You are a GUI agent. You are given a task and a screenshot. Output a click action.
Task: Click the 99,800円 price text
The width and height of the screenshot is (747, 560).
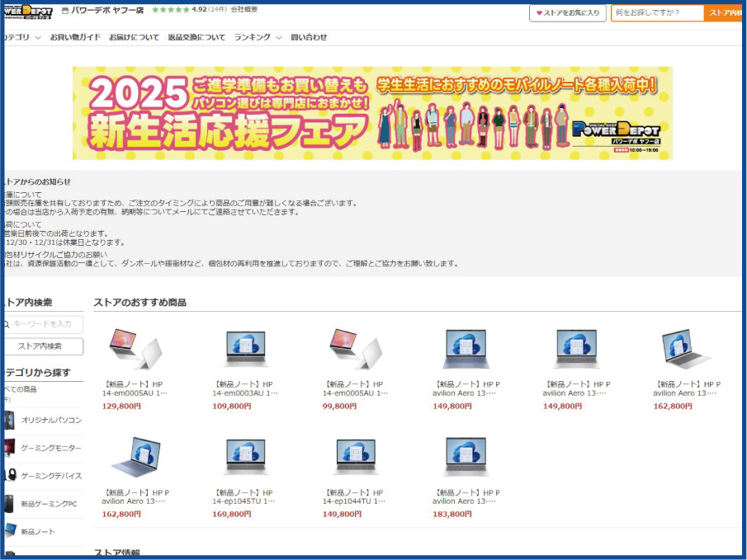[x=340, y=407]
